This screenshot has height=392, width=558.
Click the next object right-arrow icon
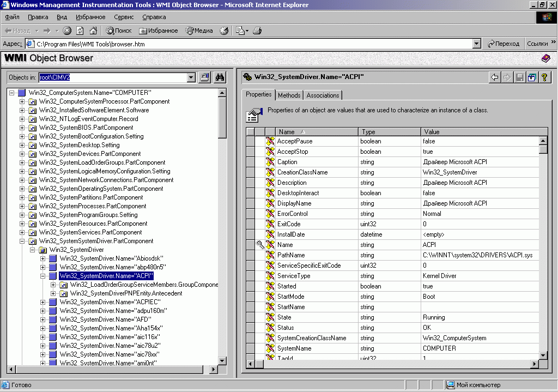point(507,77)
